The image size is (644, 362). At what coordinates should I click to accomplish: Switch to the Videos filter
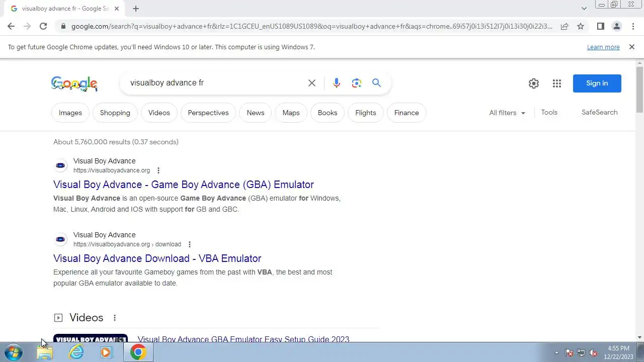point(159,113)
